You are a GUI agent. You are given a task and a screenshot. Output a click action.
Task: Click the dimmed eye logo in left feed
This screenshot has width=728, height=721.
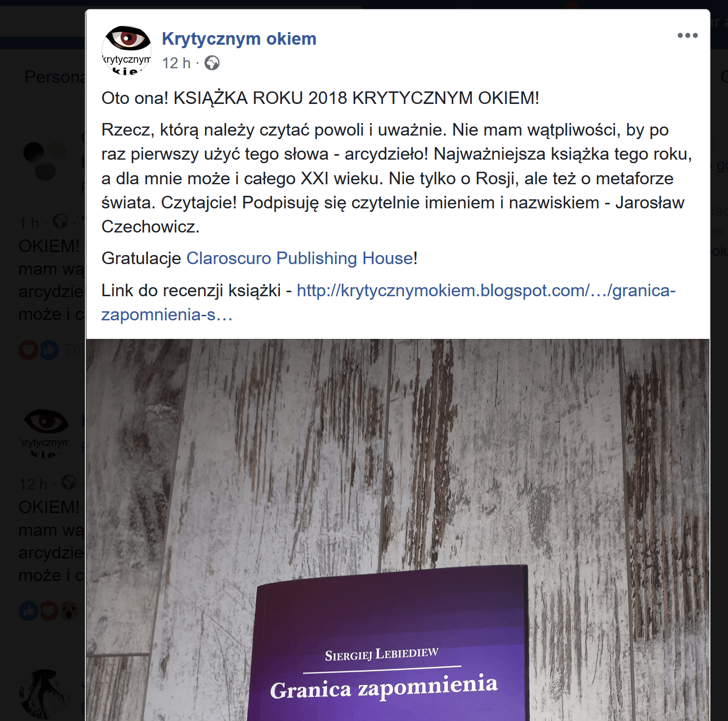click(45, 432)
